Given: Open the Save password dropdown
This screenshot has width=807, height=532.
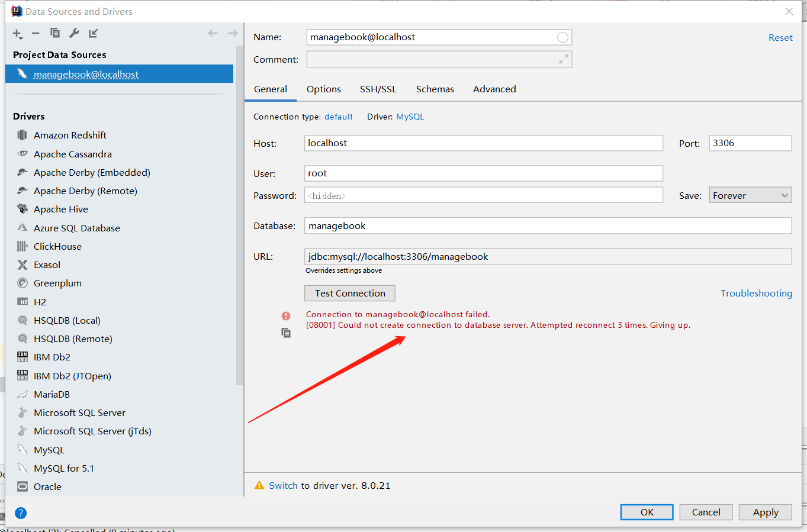Looking at the screenshot, I should (750, 195).
